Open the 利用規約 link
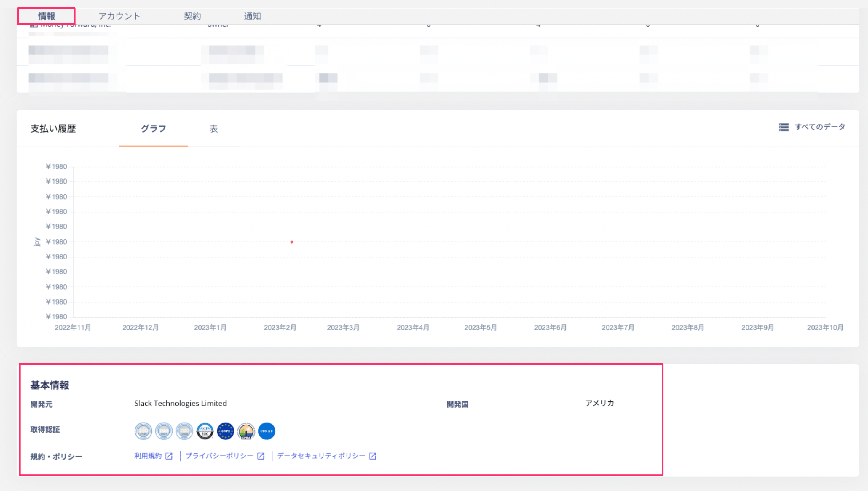The width and height of the screenshot is (868, 491). 148,456
